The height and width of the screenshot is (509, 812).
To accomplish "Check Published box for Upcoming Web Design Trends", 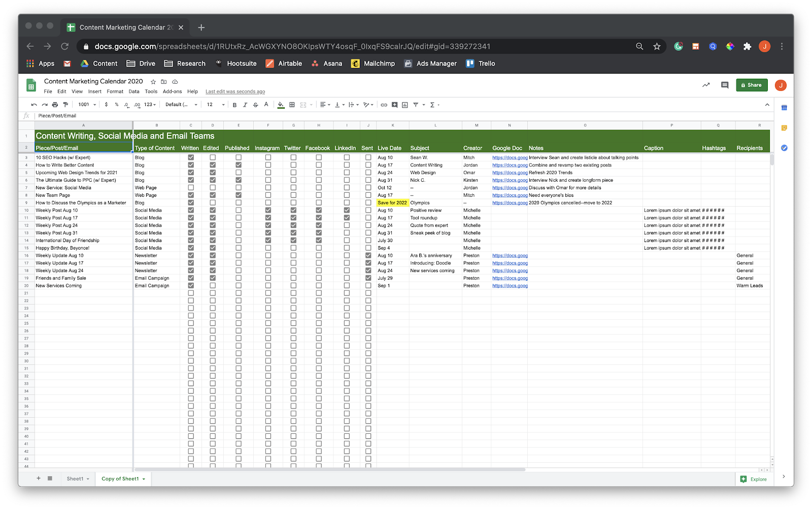I will 239,173.
